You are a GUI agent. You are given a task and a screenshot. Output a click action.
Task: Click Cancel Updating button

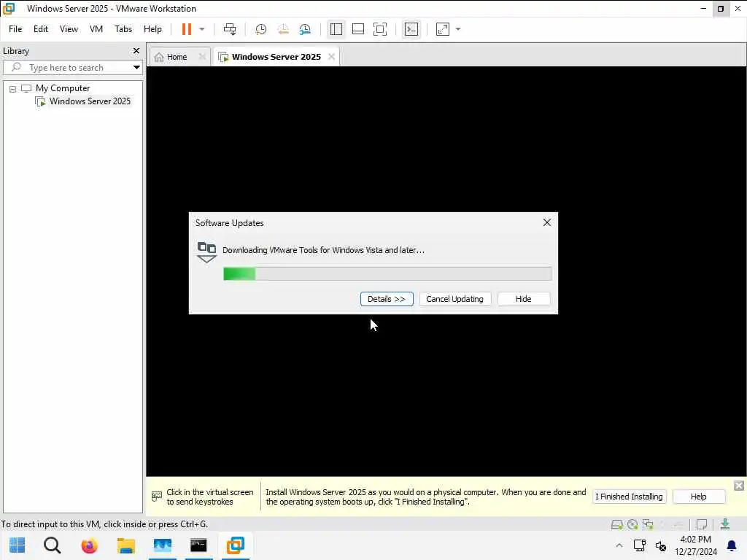pos(454,299)
